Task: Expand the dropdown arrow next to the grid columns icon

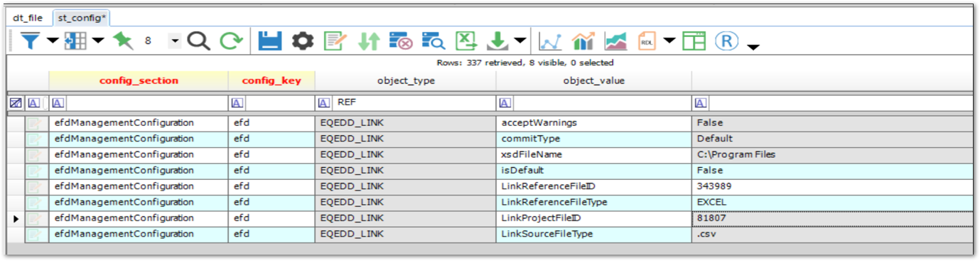Action: coord(97,41)
